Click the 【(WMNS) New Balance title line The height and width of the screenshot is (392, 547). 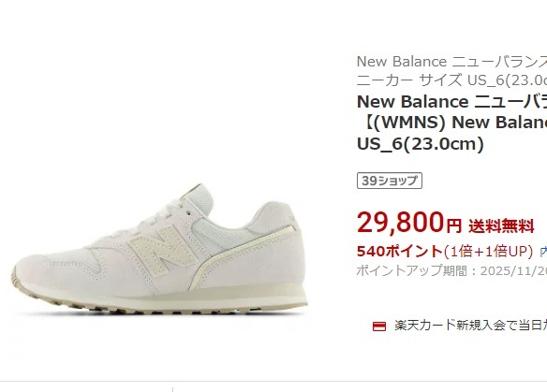tap(451, 123)
